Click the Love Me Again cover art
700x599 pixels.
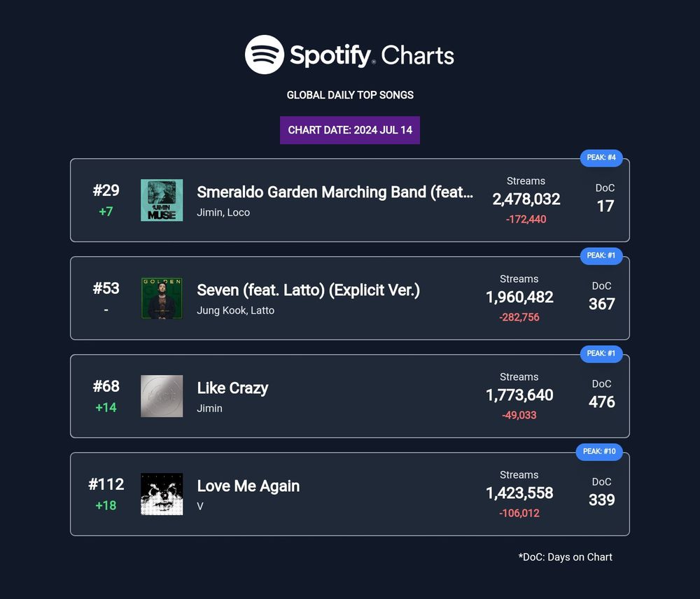[162, 494]
